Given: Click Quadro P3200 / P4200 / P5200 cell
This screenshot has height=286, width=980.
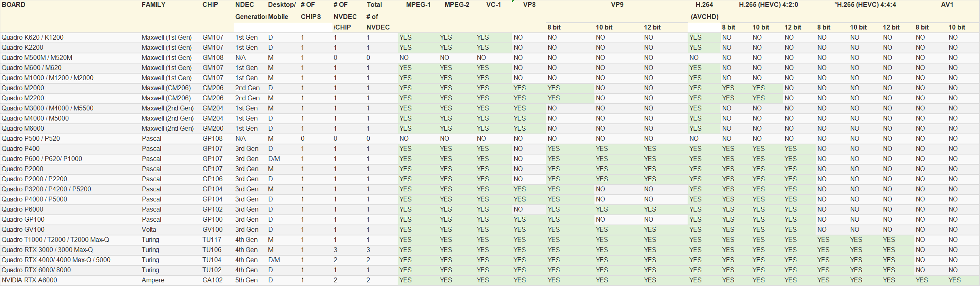Looking at the screenshot, I should pyautogui.click(x=46, y=189).
